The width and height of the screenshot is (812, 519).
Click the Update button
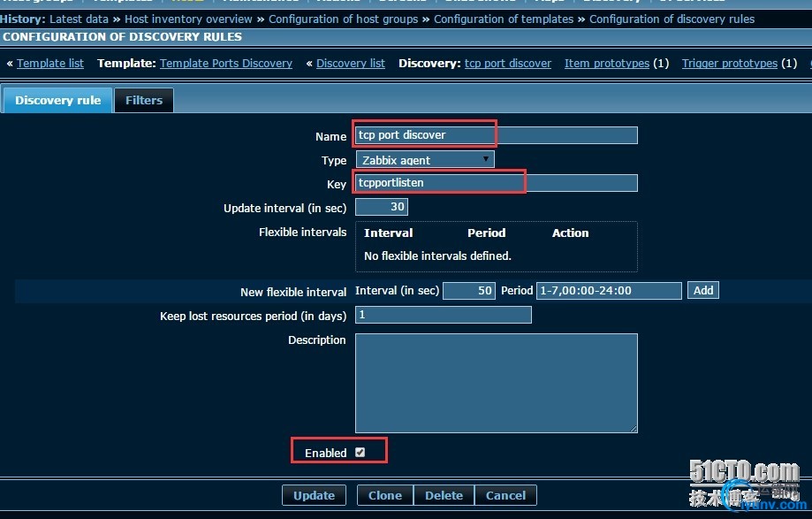coord(315,495)
